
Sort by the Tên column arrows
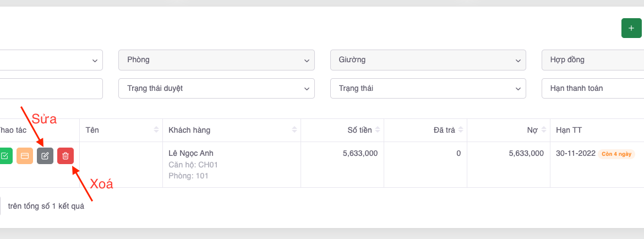click(156, 130)
